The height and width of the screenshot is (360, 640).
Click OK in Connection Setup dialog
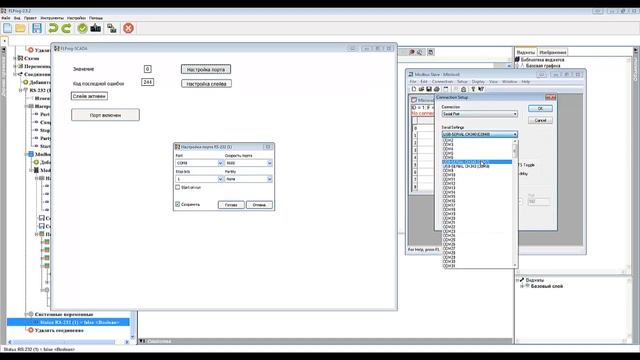click(540, 109)
